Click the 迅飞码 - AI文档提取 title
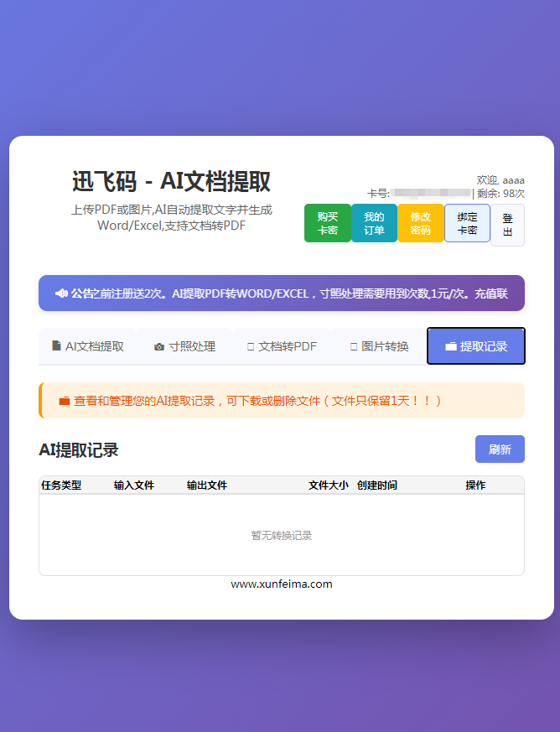The height and width of the screenshot is (732, 560). pos(171,181)
